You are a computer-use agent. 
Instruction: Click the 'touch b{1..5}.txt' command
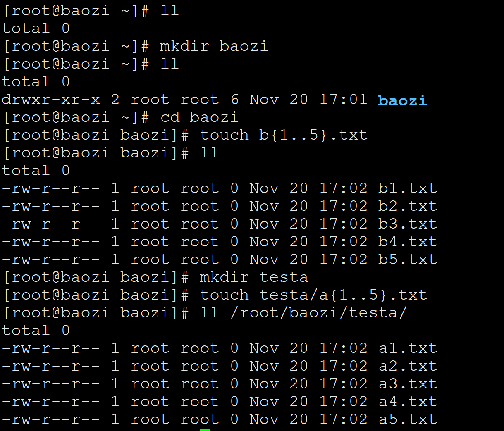tap(284, 135)
